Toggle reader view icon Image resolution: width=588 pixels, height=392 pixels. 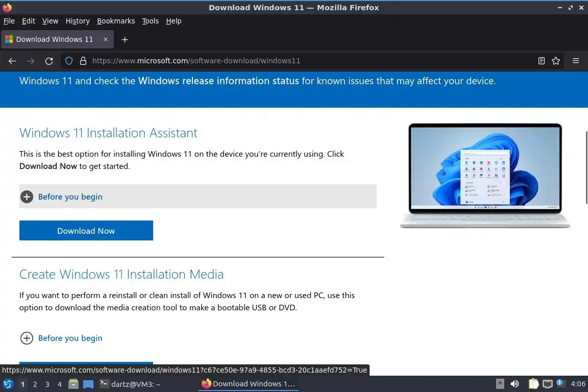(x=541, y=61)
